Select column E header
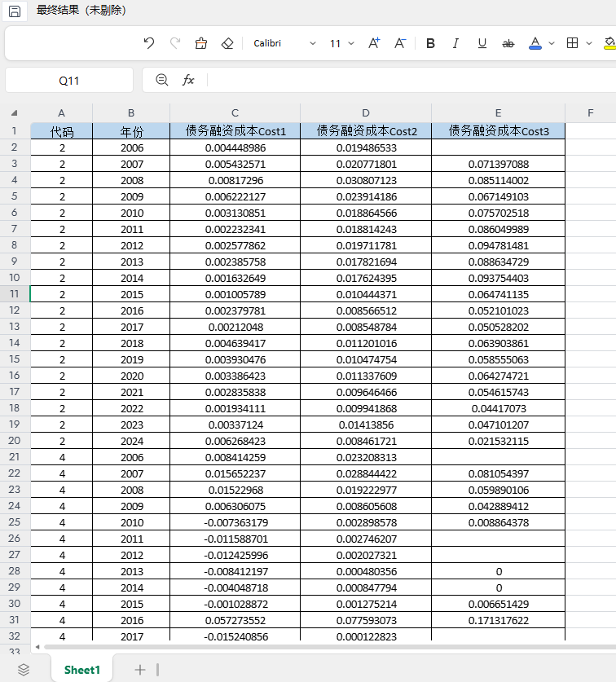This screenshot has height=682, width=616. [498, 113]
